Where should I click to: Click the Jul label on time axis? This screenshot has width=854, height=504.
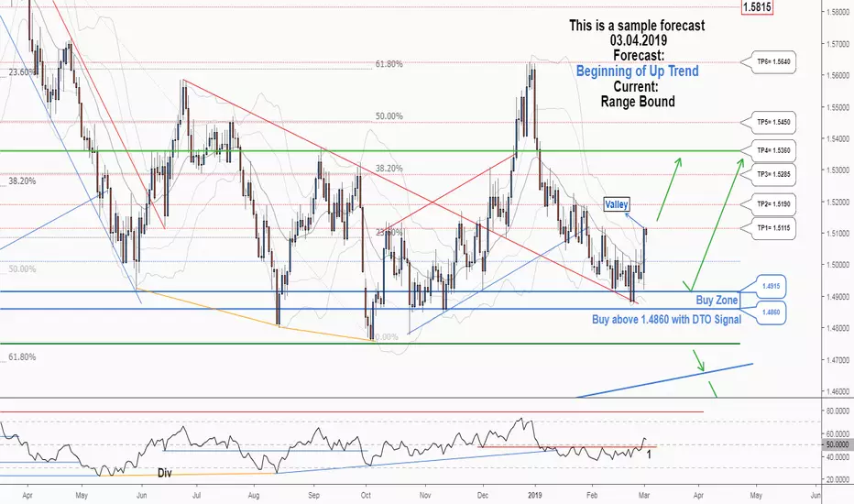(197, 495)
